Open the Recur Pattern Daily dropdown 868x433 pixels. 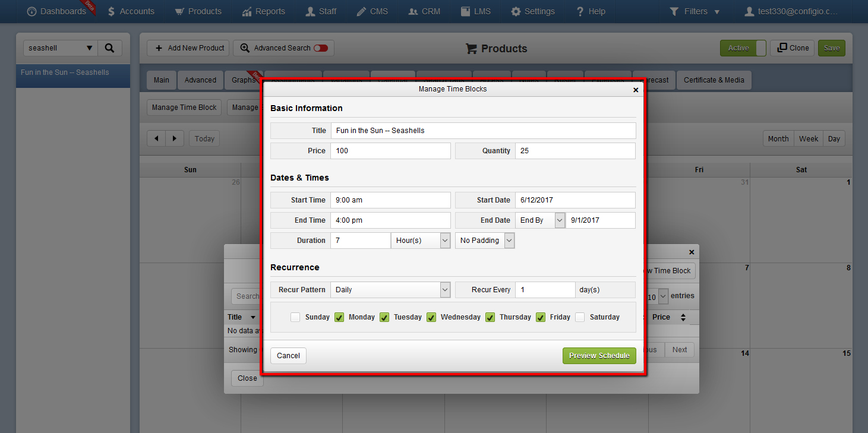click(x=390, y=290)
